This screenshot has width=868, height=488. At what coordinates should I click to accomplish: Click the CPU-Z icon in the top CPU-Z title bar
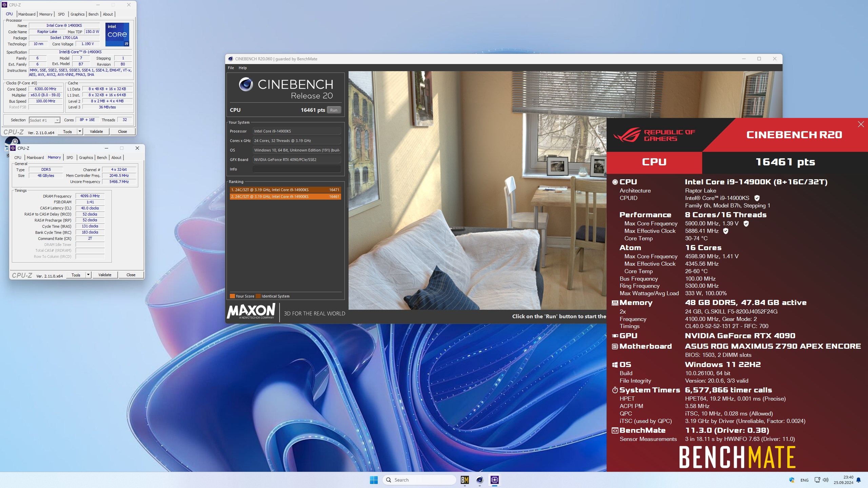[4, 5]
